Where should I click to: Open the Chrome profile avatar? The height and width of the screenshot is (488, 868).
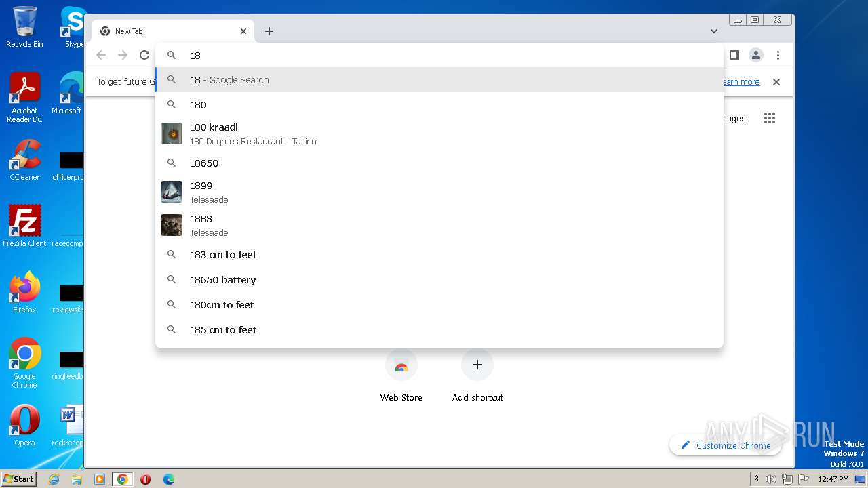(756, 55)
